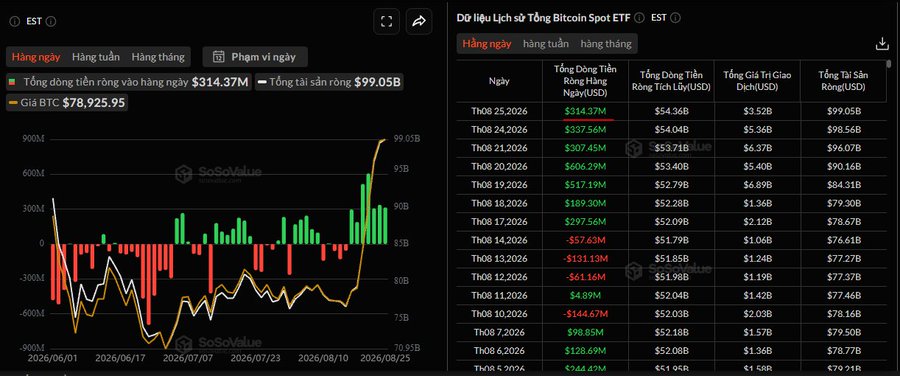Select chart Hàng ngày tab
The width and height of the screenshot is (900, 376).
(x=36, y=57)
